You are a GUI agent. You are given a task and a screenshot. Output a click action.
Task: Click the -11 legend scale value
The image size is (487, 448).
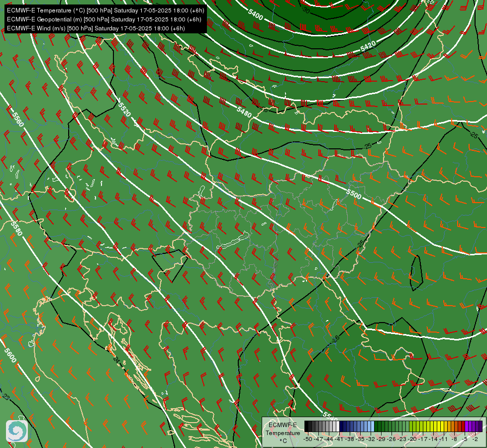pos(444,439)
